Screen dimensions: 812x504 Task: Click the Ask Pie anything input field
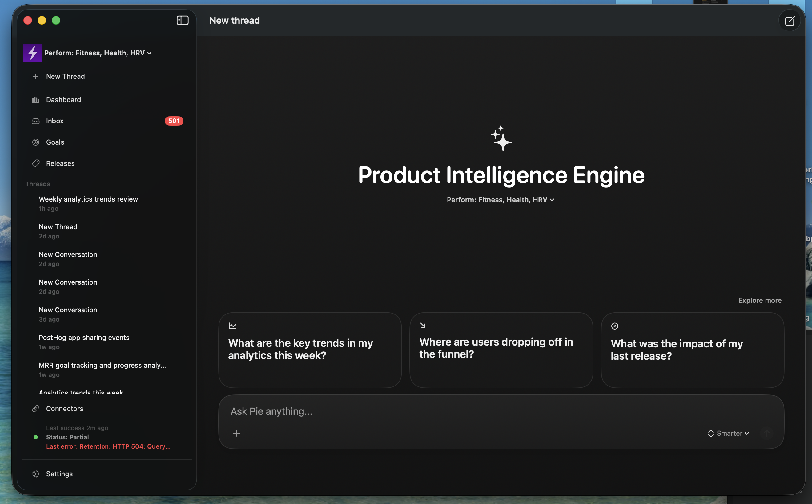coord(467,411)
